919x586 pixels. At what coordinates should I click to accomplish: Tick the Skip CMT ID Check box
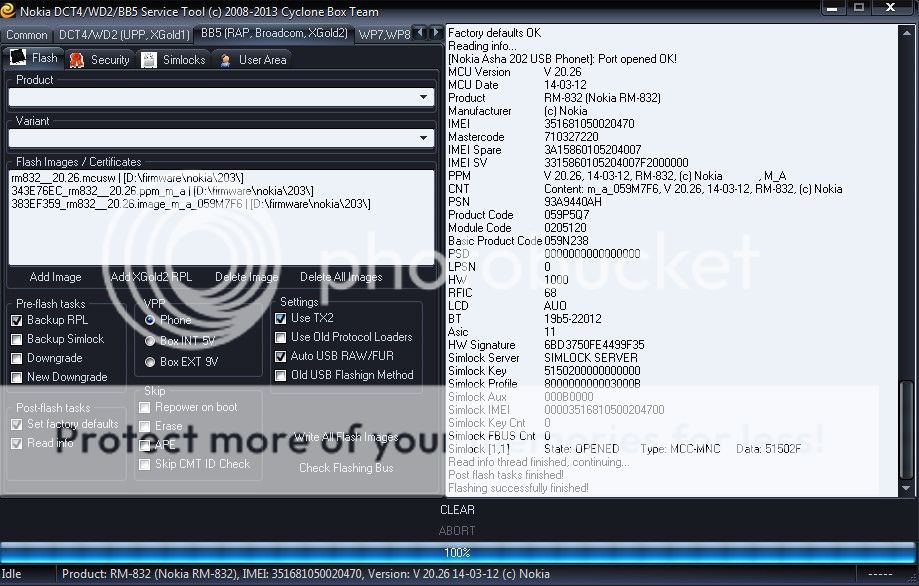pyautogui.click(x=145, y=464)
